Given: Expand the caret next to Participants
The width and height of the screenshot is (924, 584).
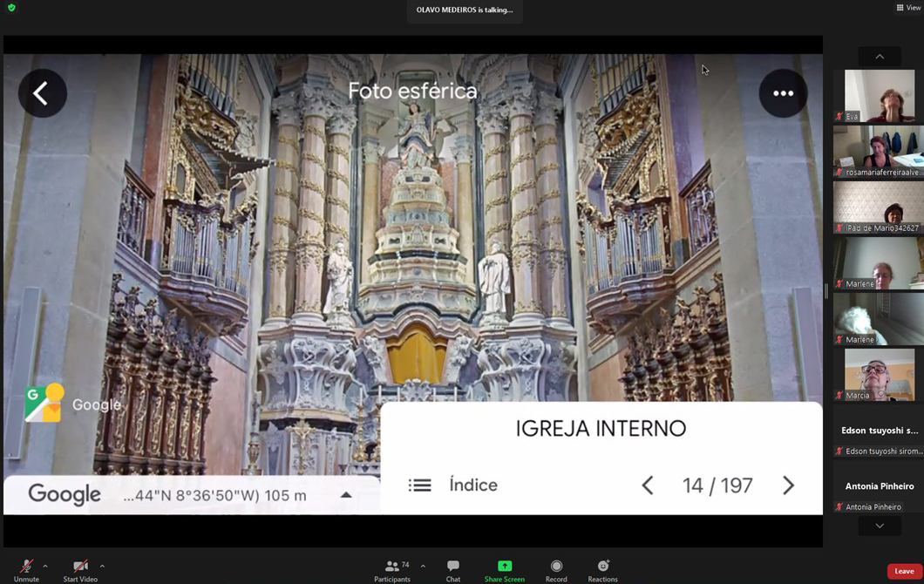Looking at the screenshot, I should click(x=423, y=566).
